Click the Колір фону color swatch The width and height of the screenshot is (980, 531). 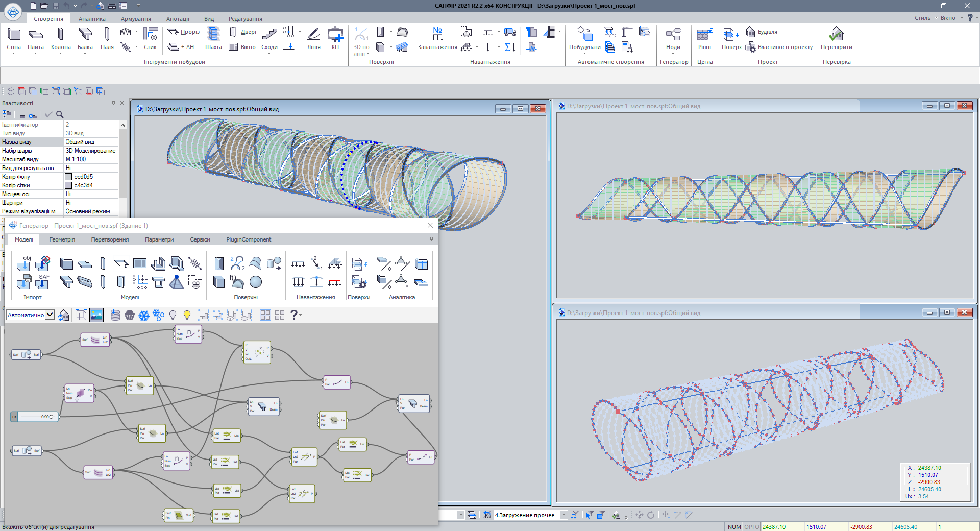pos(68,177)
